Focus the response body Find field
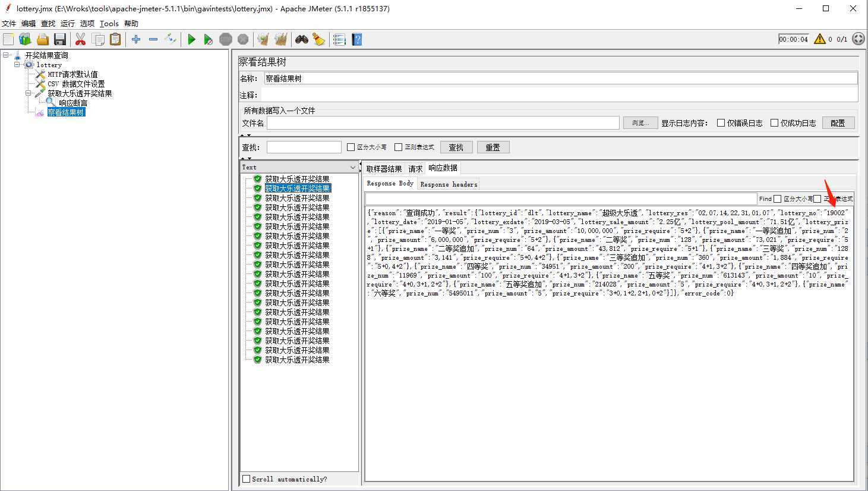This screenshot has width=868, height=491. click(561, 199)
